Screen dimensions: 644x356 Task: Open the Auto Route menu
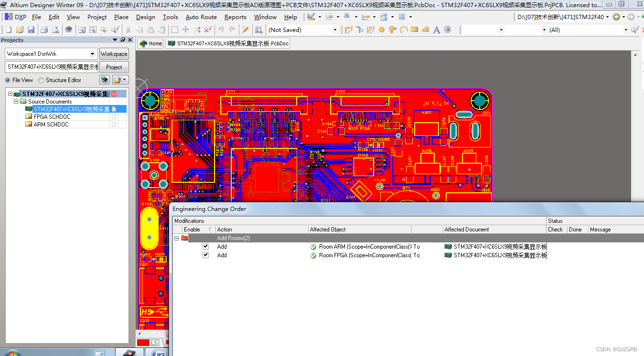pos(201,17)
